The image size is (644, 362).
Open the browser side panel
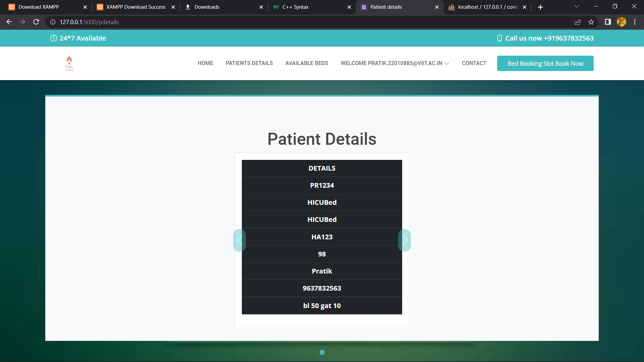pos(608,22)
